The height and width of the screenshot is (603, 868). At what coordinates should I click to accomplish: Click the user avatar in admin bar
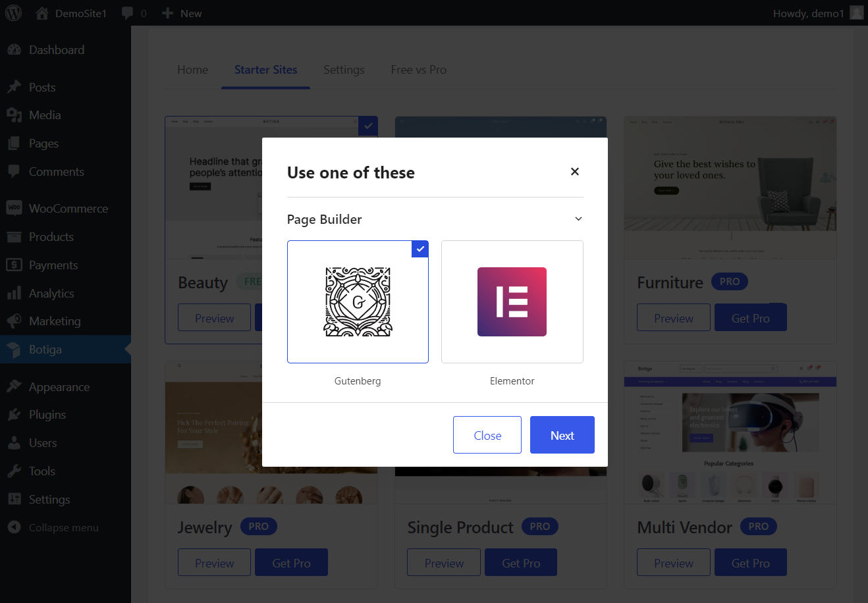pos(856,13)
